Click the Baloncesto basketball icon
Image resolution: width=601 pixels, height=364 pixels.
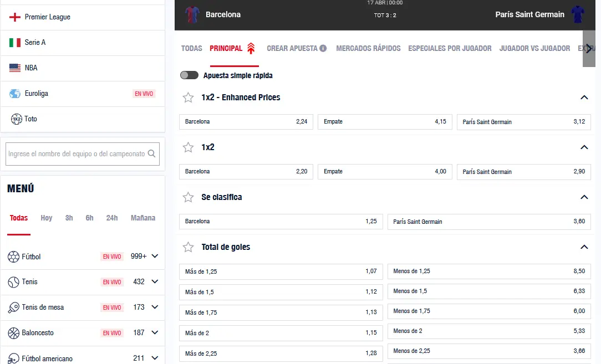point(13,333)
